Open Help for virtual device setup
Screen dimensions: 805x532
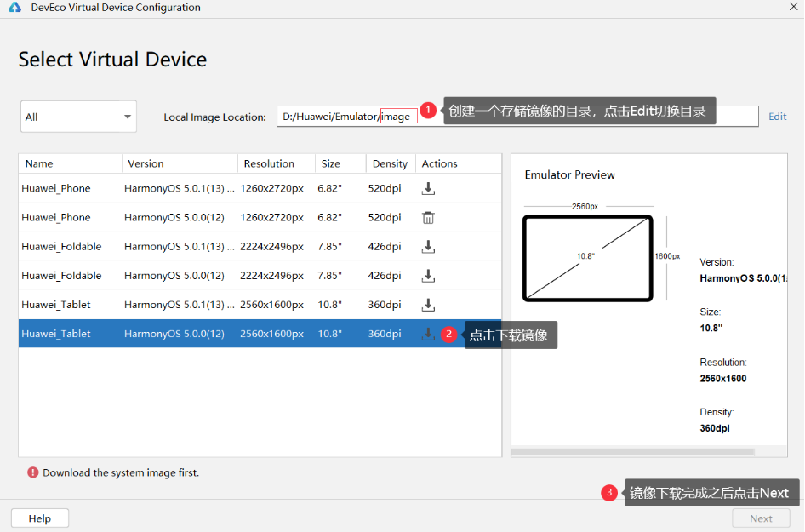coord(39,518)
